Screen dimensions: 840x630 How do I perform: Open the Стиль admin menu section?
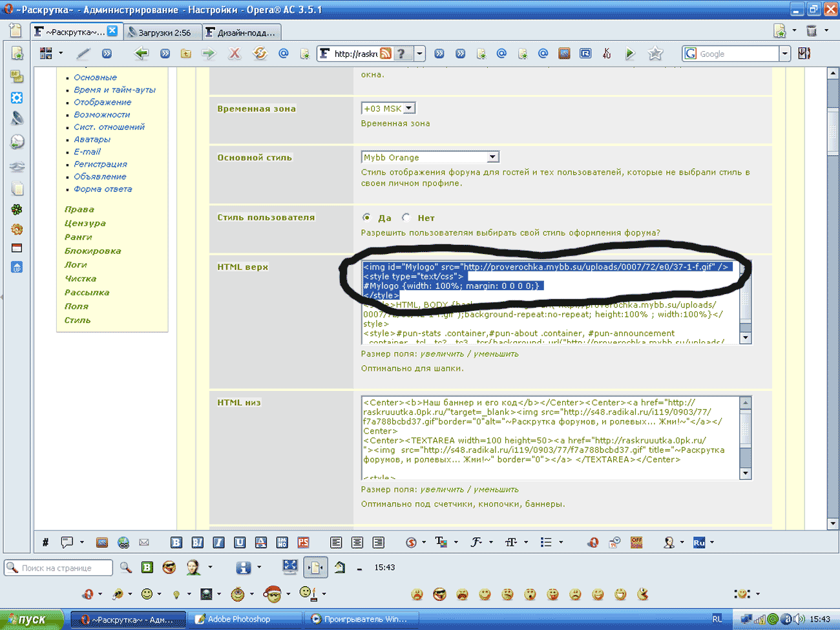[78, 320]
